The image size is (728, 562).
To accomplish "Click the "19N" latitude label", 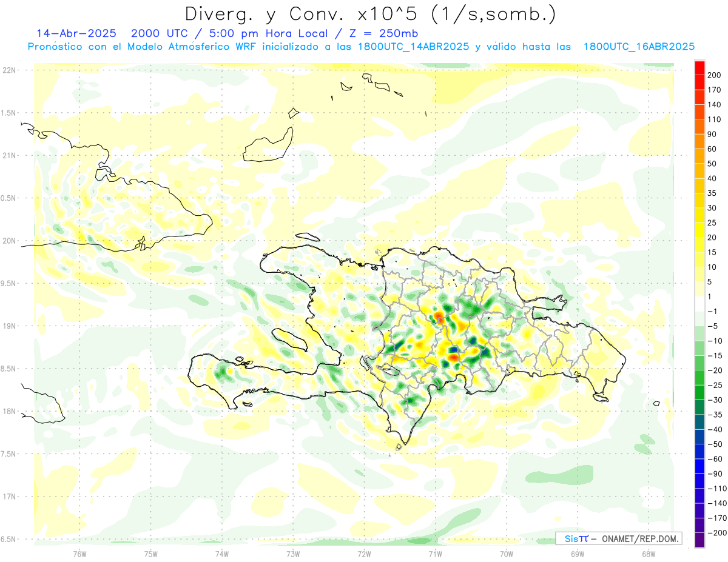I will [x=8, y=326].
